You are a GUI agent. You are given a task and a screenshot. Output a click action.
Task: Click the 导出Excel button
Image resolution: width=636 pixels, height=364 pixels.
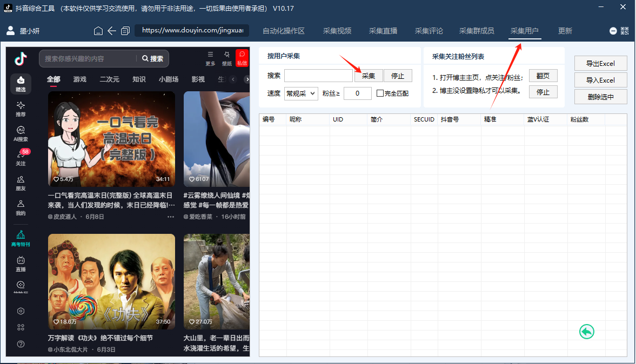tap(601, 64)
